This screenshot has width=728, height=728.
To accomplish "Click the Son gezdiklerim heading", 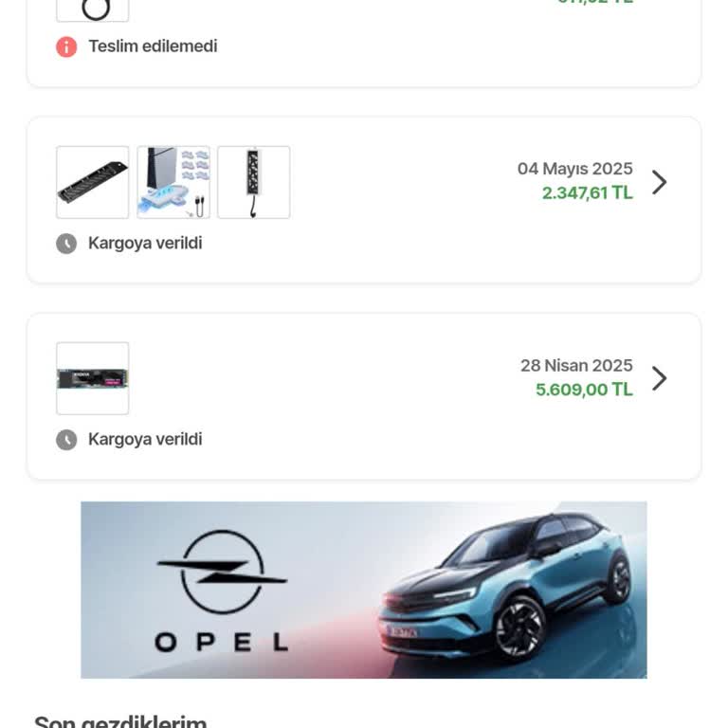I will coord(120,722).
